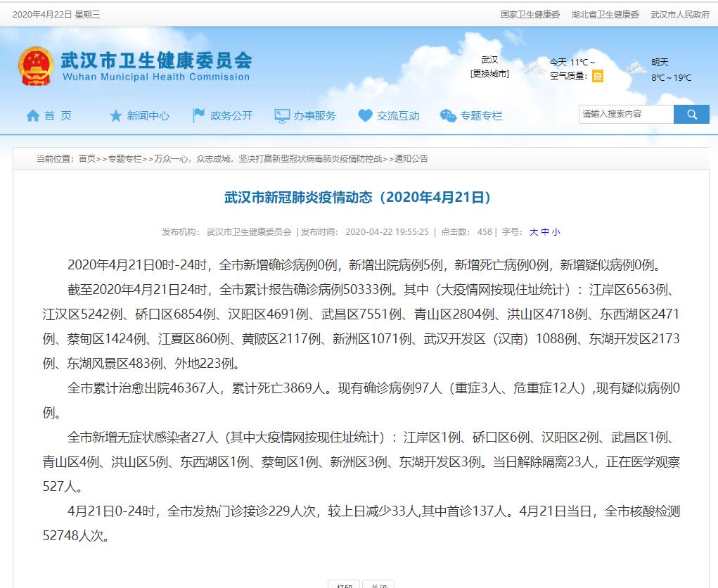This screenshot has height=588, width=718.
Task: Focus the 请输入搜索内容 search field
Action: [625, 114]
